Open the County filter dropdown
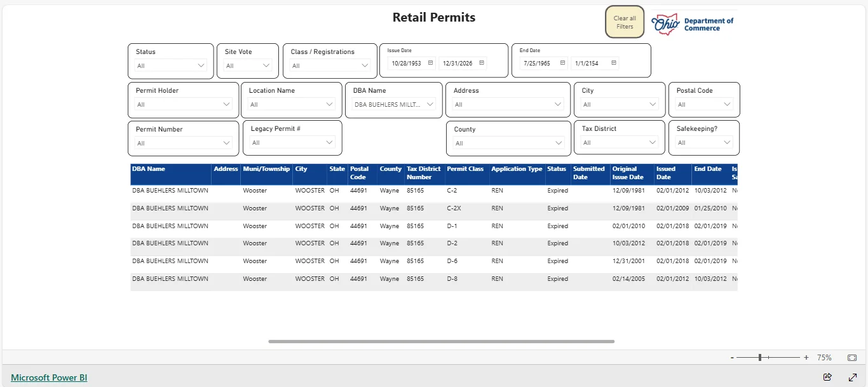The width and height of the screenshot is (868, 387). 558,143
